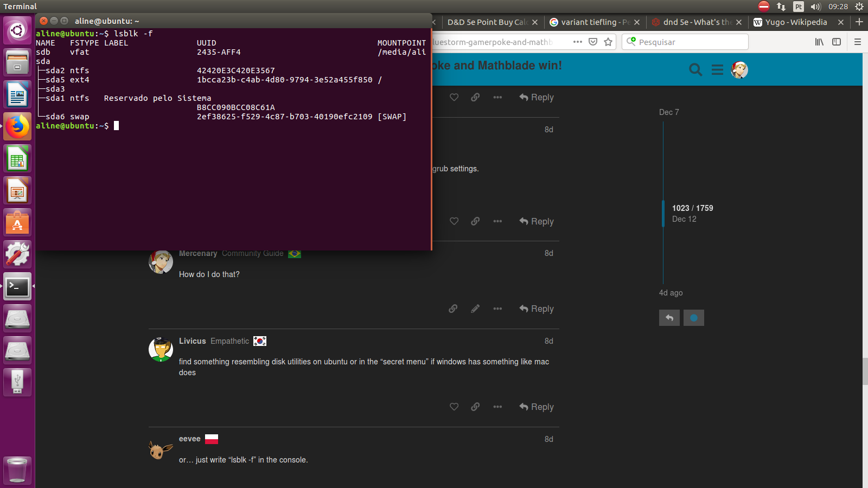Image resolution: width=868 pixels, height=488 pixels.
Task: Launch LibreOffice Writer from the dock
Action: (x=17, y=94)
